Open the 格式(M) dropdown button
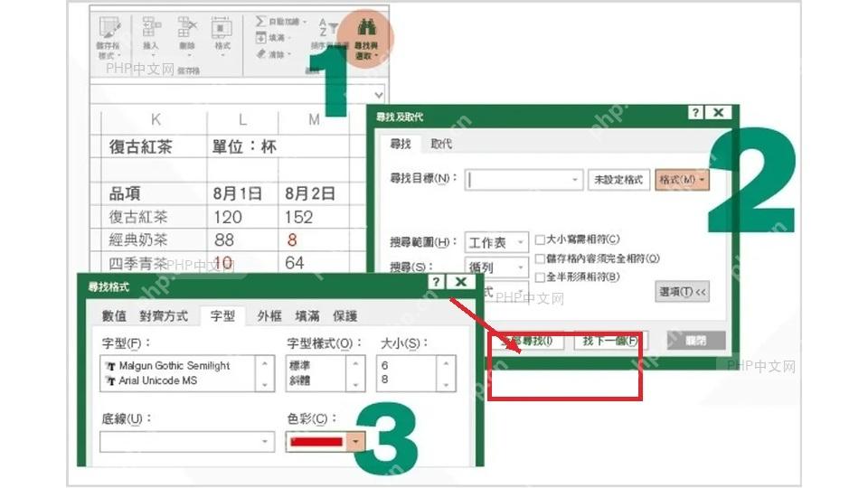Image resolution: width=868 pixels, height=488 pixels. point(682,180)
